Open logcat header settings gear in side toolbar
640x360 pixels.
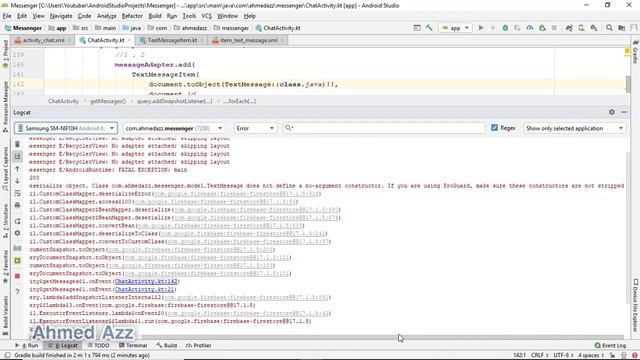coord(17,233)
